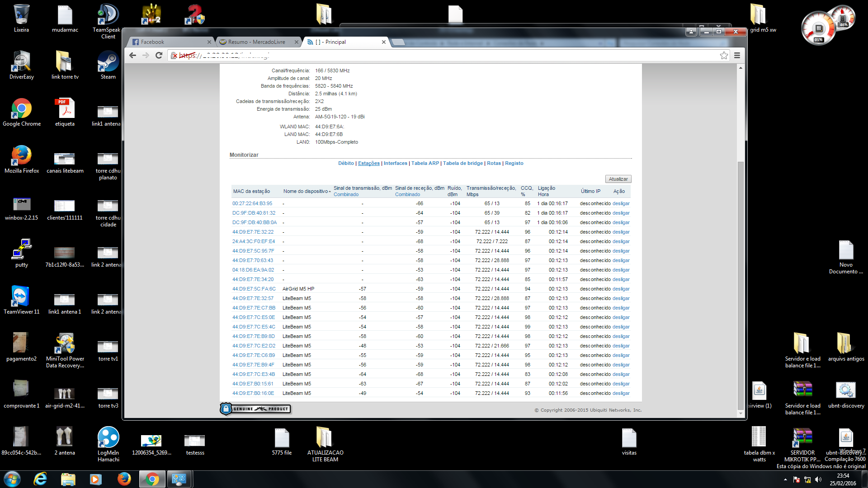Sort by Nome do dispositivo column
This screenshot has width=868, height=488.
306,191
